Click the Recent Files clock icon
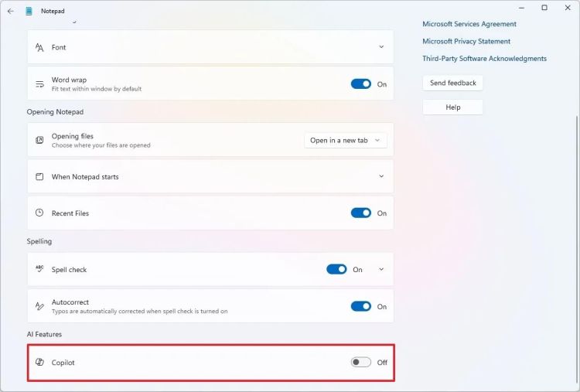580x392 pixels. coord(39,213)
